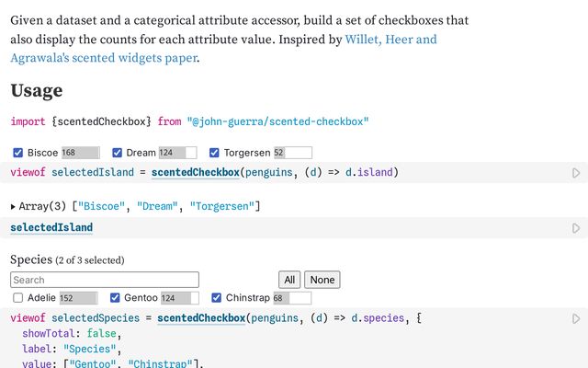Viewport: 588px width, 368px height.
Task: Click the selectedIsland variable name in code cell
Action: pos(51,227)
